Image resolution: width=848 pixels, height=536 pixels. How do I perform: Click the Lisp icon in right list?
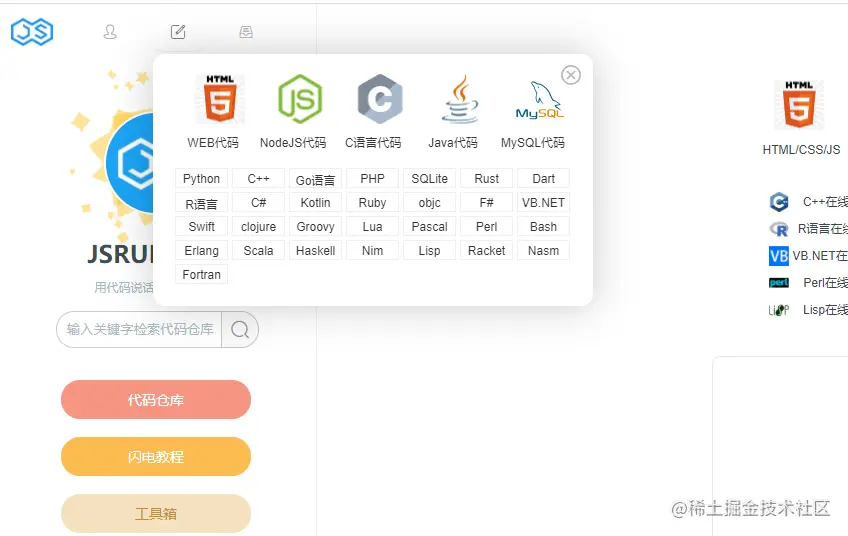tap(779, 310)
